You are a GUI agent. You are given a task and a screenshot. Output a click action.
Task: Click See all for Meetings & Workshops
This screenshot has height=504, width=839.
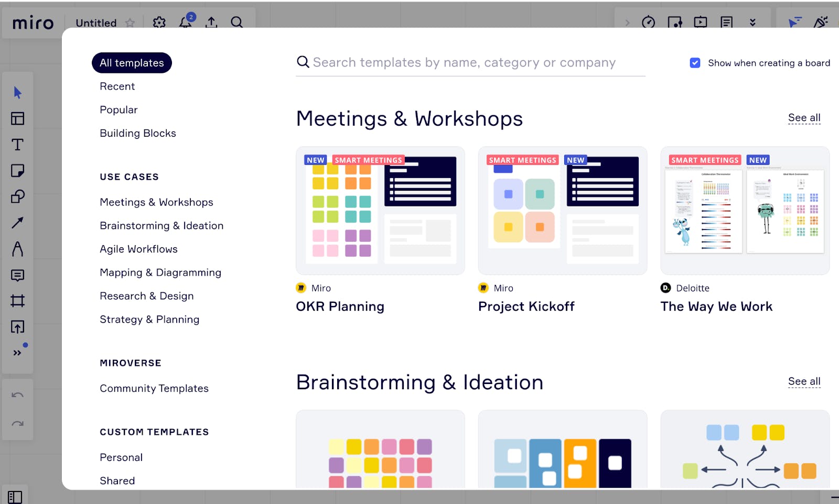click(804, 118)
